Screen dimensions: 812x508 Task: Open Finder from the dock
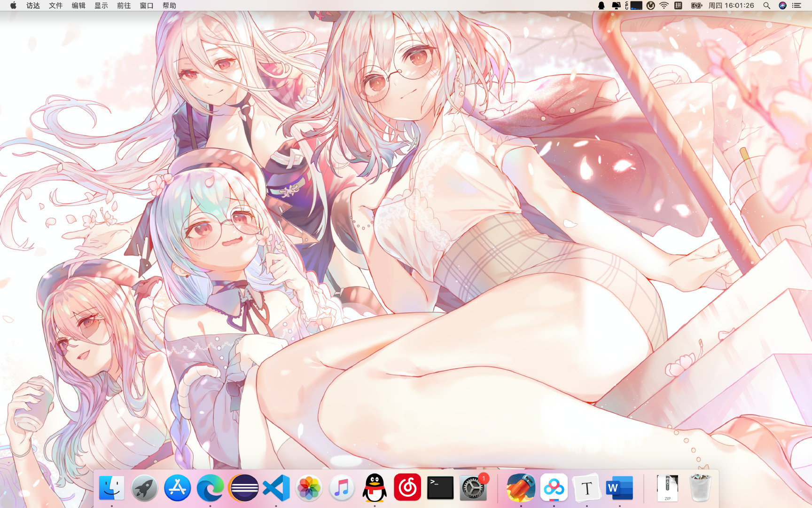(112, 488)
